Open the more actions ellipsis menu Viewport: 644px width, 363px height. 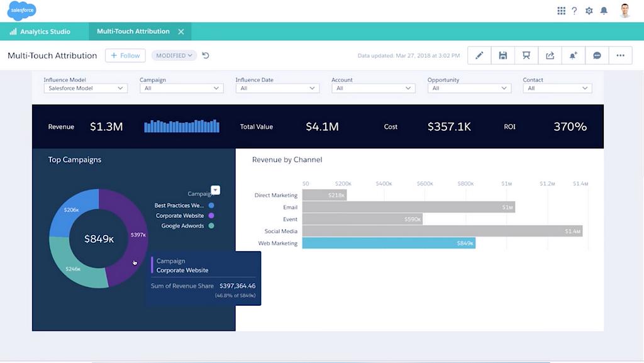(x=620, y=55)
